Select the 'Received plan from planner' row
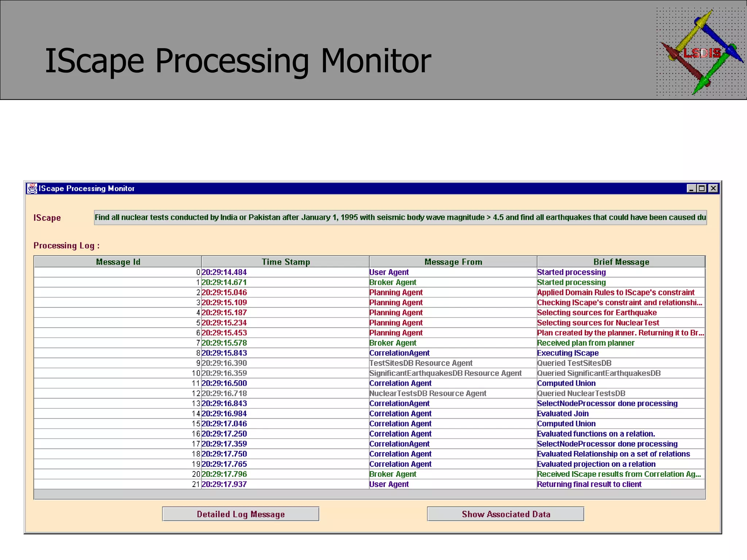Image resolution: width=747 pixels, height=560 pixels. (585, 343)
